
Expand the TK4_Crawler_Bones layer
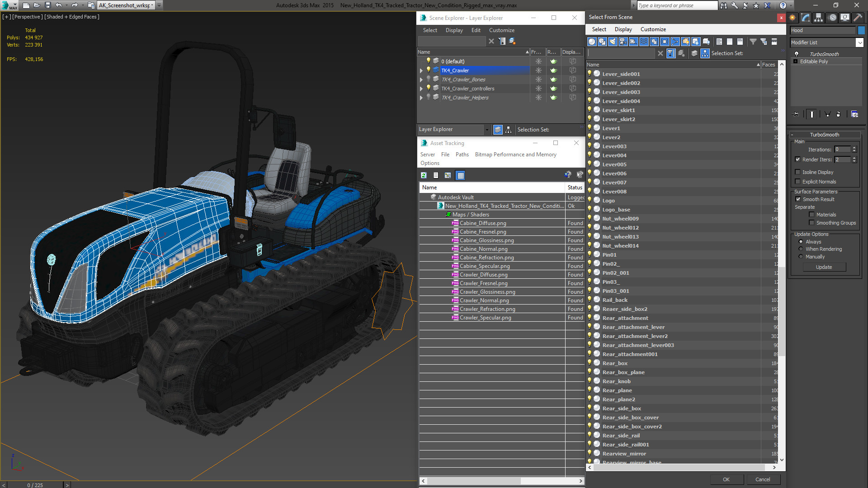click(x=421, y=80)
